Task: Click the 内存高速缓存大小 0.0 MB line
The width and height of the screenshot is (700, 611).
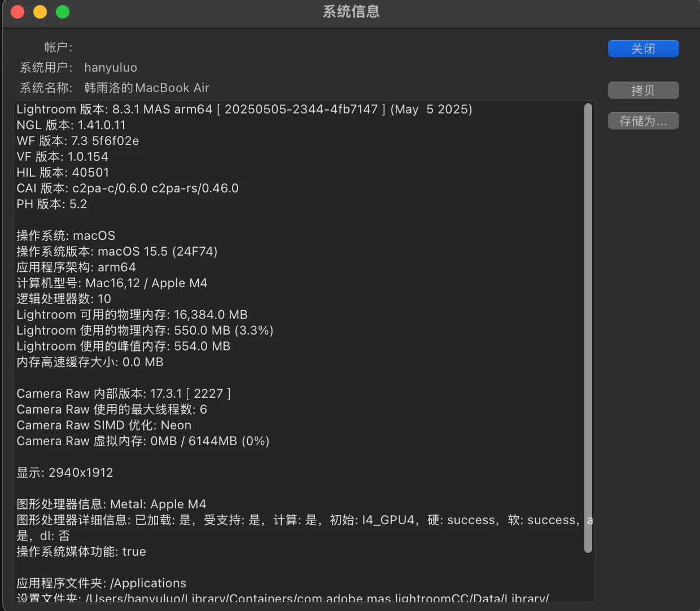Action: (90, 362)
